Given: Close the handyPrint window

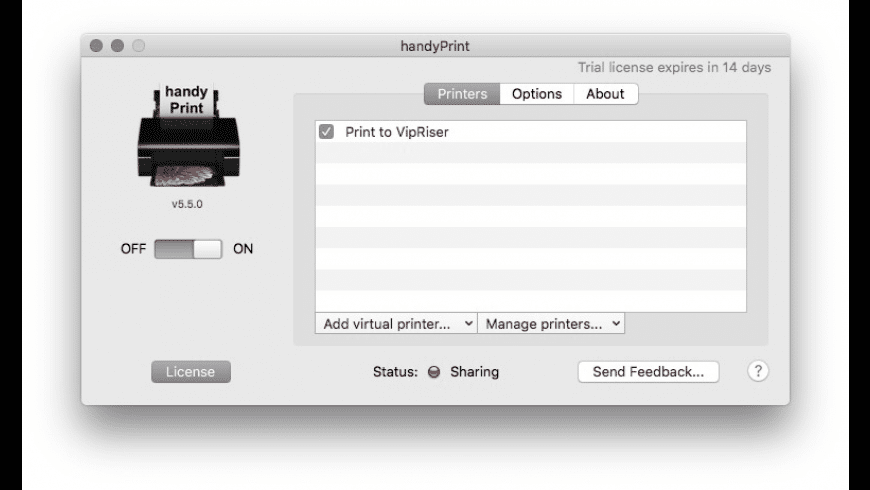Looking at the screenshot, I should point(96,46).
